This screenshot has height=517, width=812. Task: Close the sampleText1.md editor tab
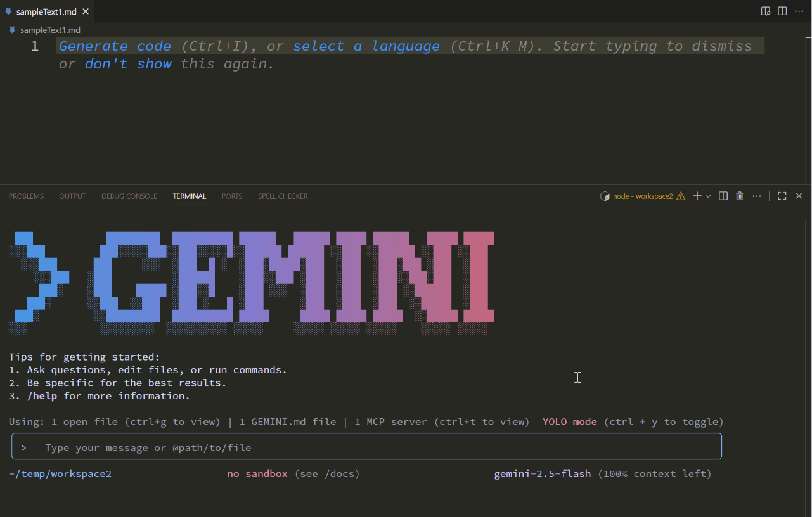[86, 11]
